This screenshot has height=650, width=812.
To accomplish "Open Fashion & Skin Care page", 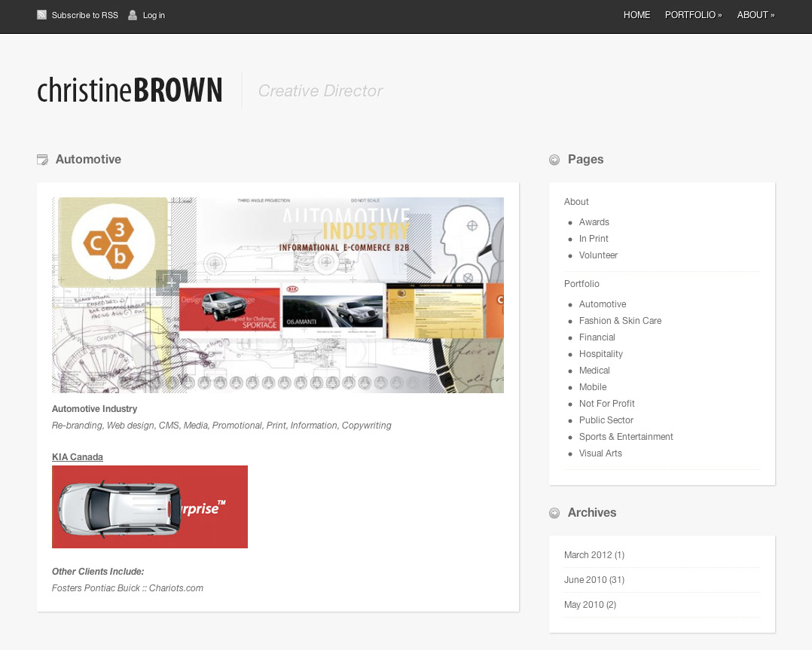I will click(x=621, y=321).
